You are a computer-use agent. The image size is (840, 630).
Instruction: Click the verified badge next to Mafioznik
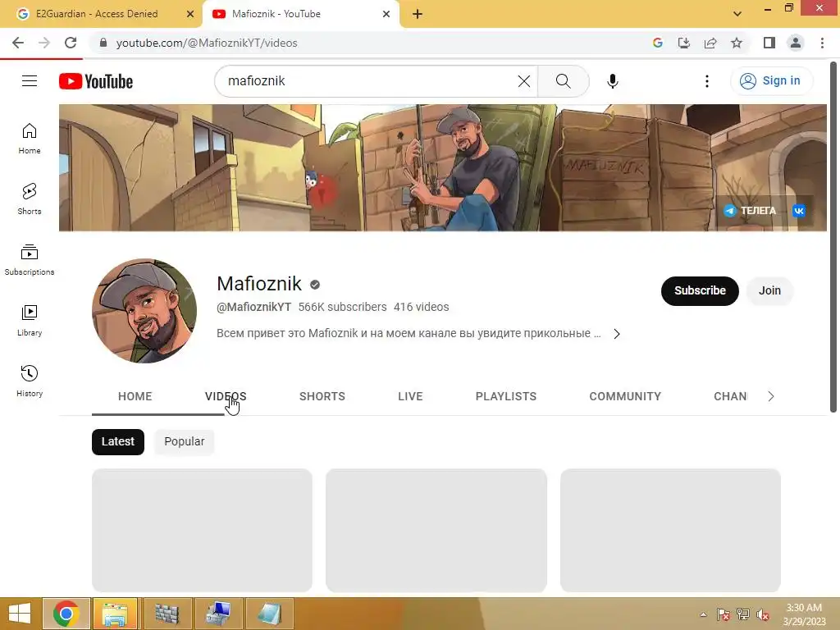coord(315,285)
